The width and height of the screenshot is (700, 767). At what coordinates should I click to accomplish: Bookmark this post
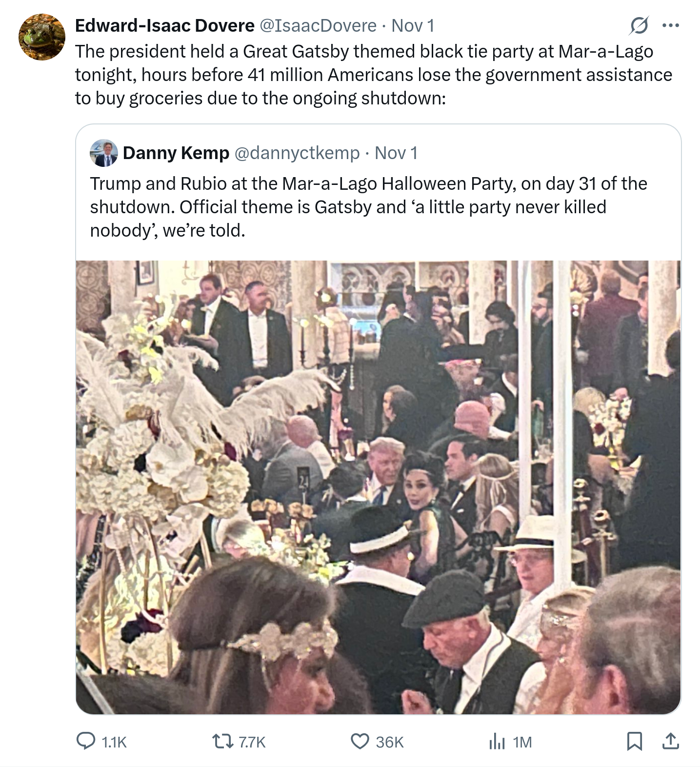(x=634, y=742)
